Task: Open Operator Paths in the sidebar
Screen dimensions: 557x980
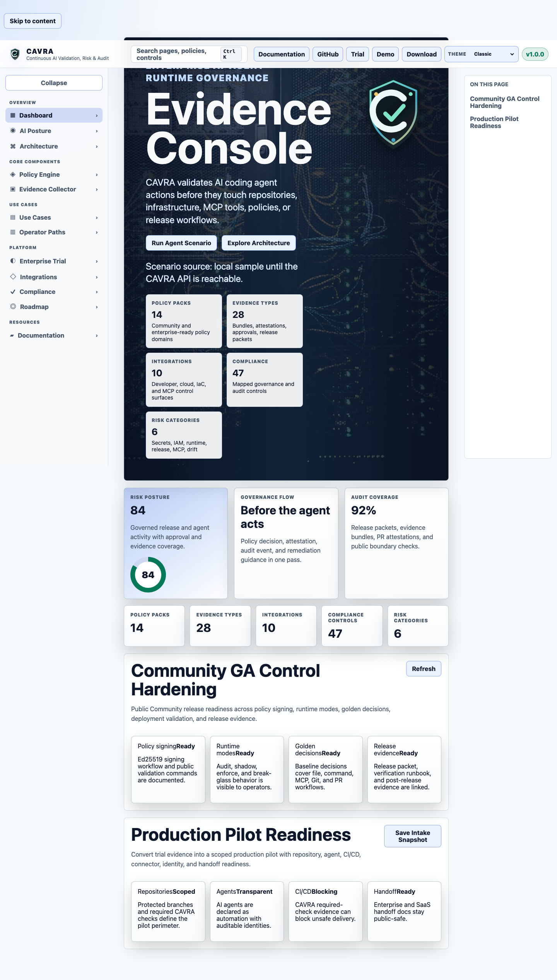Action: tap(54, 232)
